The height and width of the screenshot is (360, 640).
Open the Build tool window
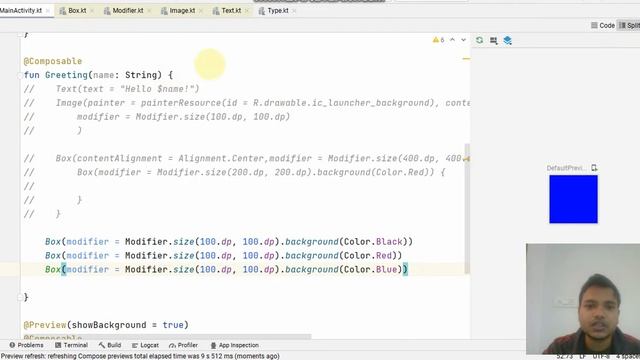110,345
